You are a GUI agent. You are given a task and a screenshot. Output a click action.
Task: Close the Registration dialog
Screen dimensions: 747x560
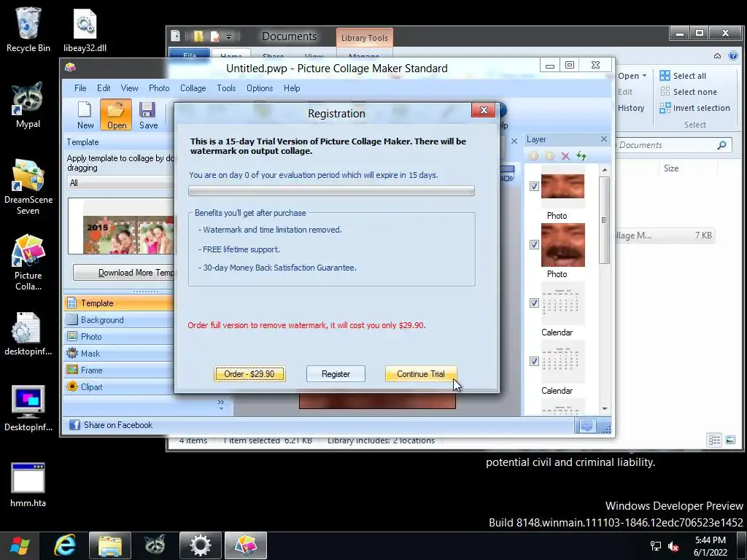point(484,110)
